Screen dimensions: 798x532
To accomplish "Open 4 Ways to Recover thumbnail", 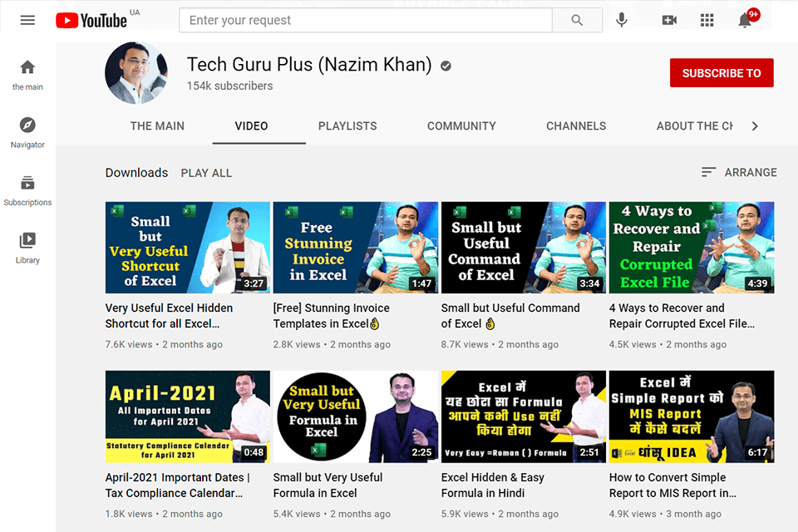I will point(692,248).
